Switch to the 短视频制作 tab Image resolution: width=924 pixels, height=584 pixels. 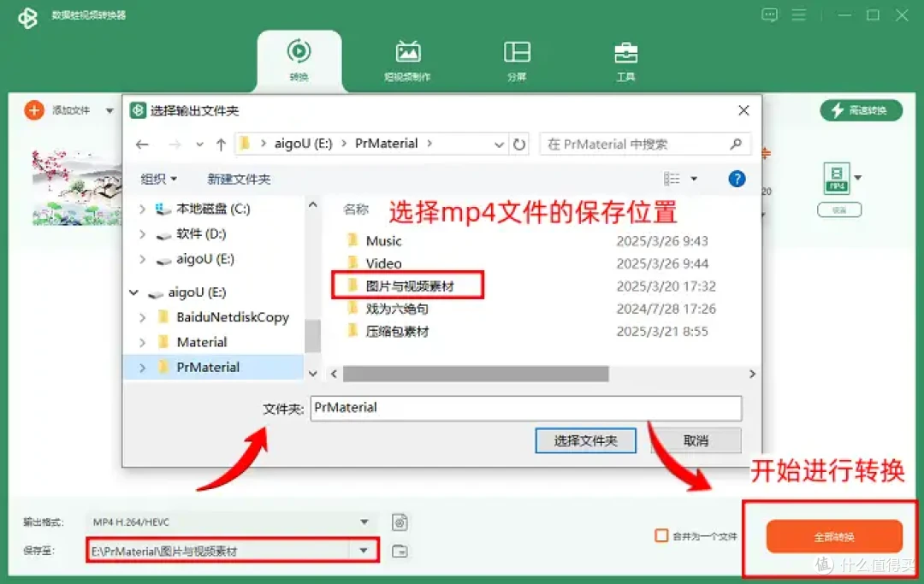tap(407, 61)
